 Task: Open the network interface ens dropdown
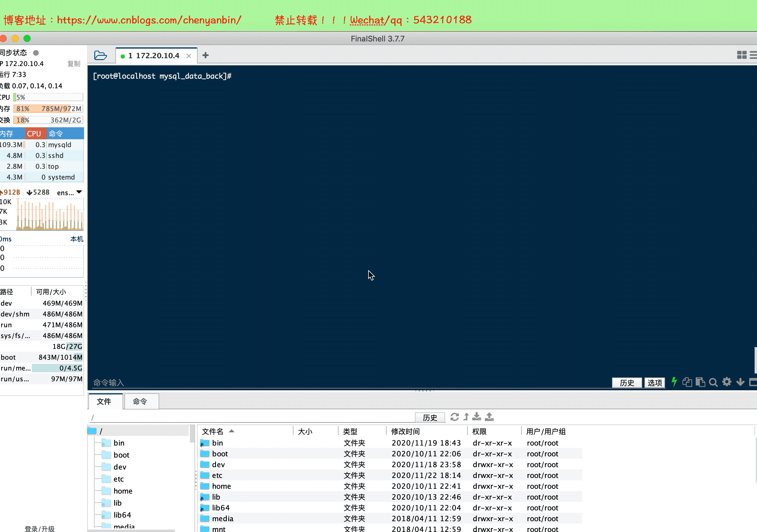[x=69, y=192]
